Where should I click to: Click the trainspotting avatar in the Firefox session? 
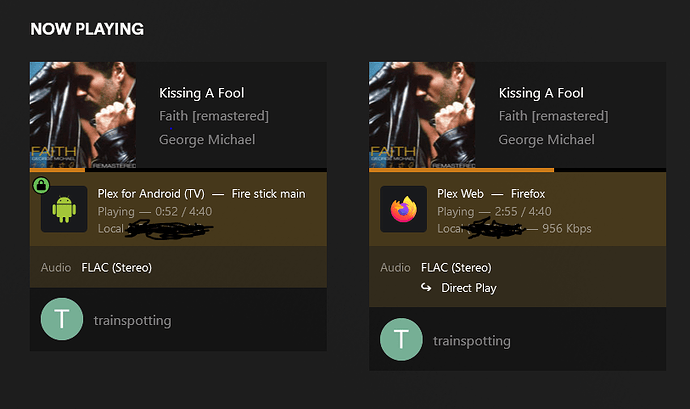pos(401,341)
